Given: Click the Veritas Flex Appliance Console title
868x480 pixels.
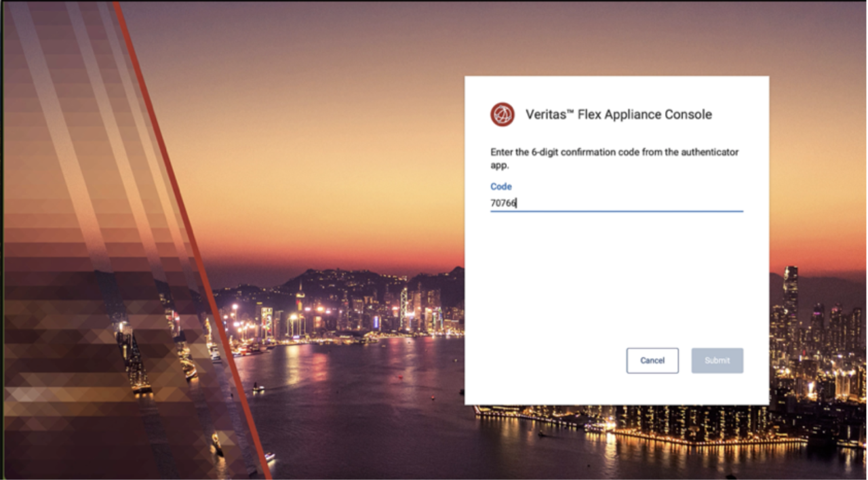Looking at the screenshot, I should pyautogui.click(x=618, y=115).
